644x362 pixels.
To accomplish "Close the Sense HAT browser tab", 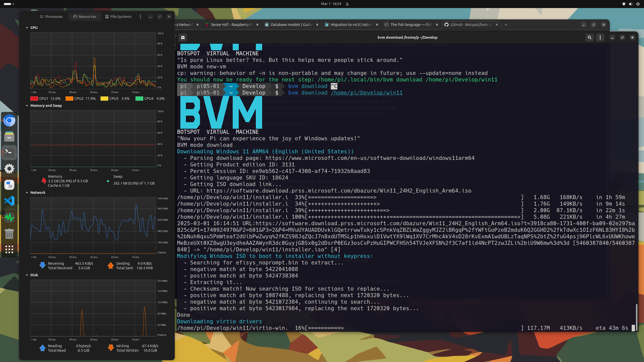I will point(257,25).
